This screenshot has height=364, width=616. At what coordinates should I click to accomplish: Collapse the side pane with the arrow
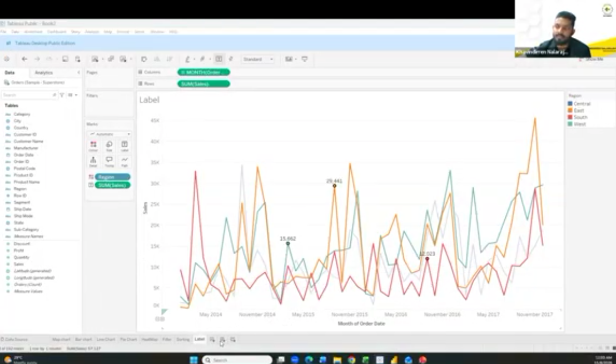tap(78, 73)
